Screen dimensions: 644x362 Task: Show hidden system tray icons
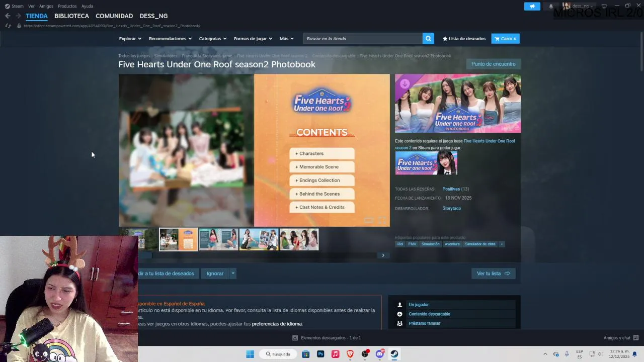[545, 354]
